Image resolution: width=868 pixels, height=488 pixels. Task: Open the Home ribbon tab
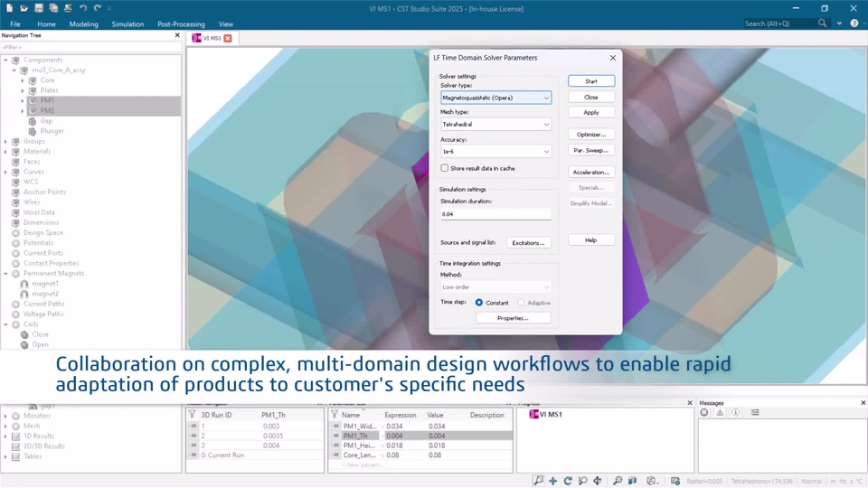pyautogui.click(x=46, y=23)
